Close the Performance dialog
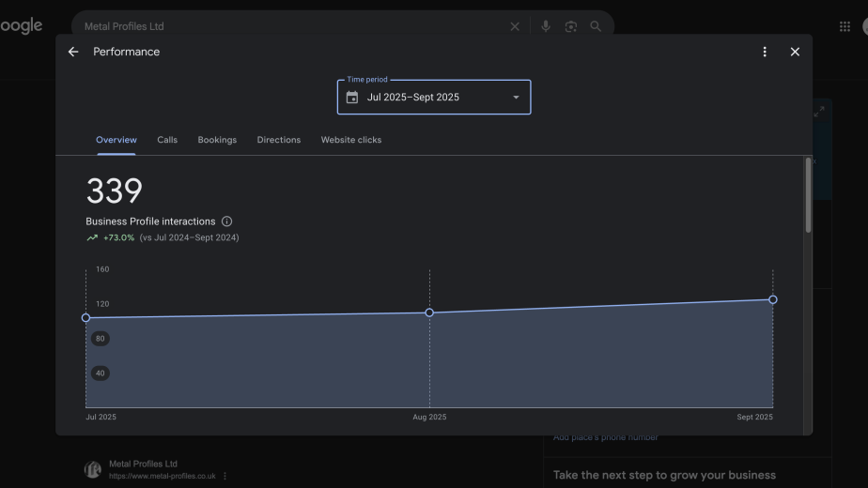The width and height of the screenshot is (868, 488). [x=795, y=52]
